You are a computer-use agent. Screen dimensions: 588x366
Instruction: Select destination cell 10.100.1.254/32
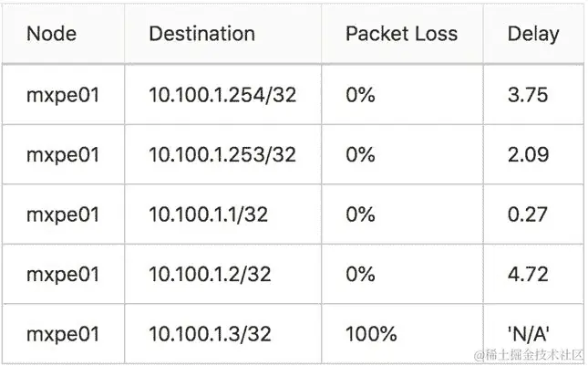click(222, 94)
